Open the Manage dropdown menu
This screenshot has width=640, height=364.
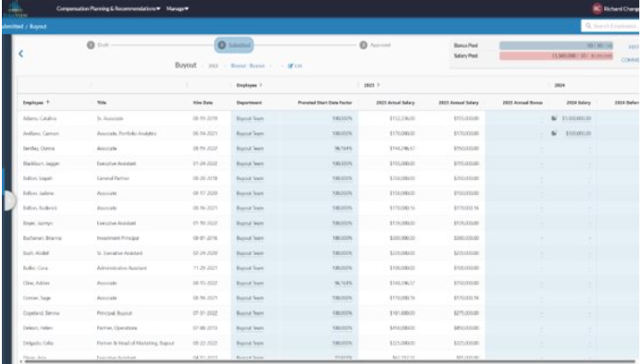(178, 8)
